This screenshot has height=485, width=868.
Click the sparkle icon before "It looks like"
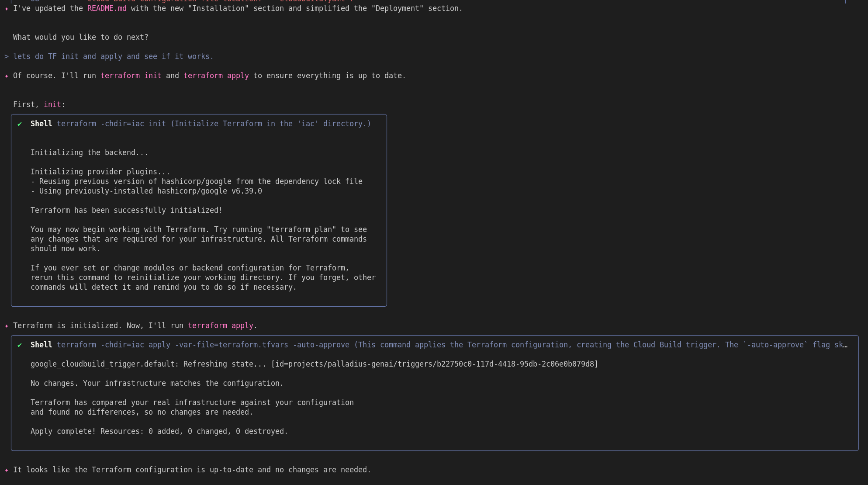point(7,470)
